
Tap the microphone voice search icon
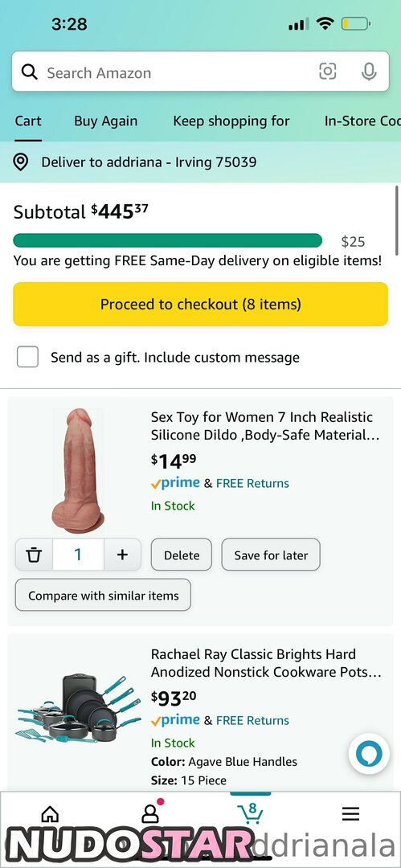pos(369,72)
